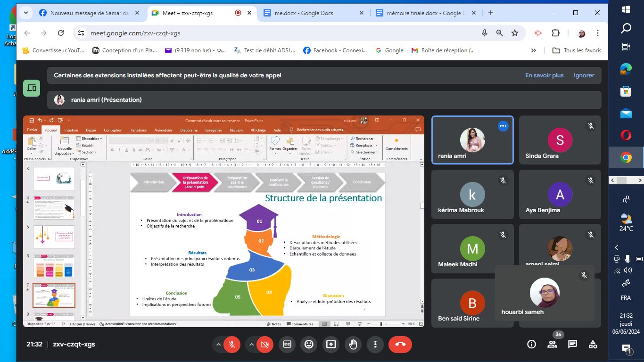This screenshot has width=644, height=362.
Task: Open meeting details info icon
Action: pos(532,345)
